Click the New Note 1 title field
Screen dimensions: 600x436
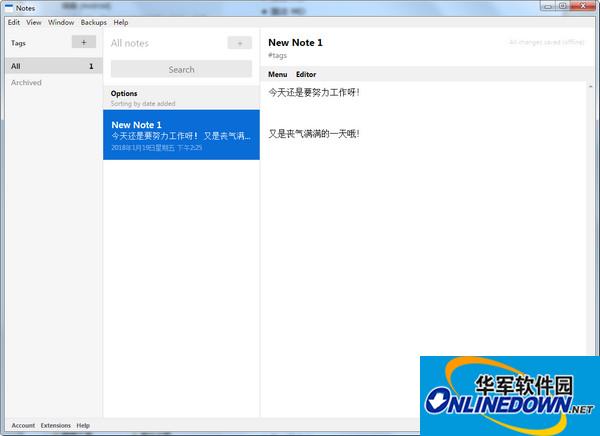point(295,42)
